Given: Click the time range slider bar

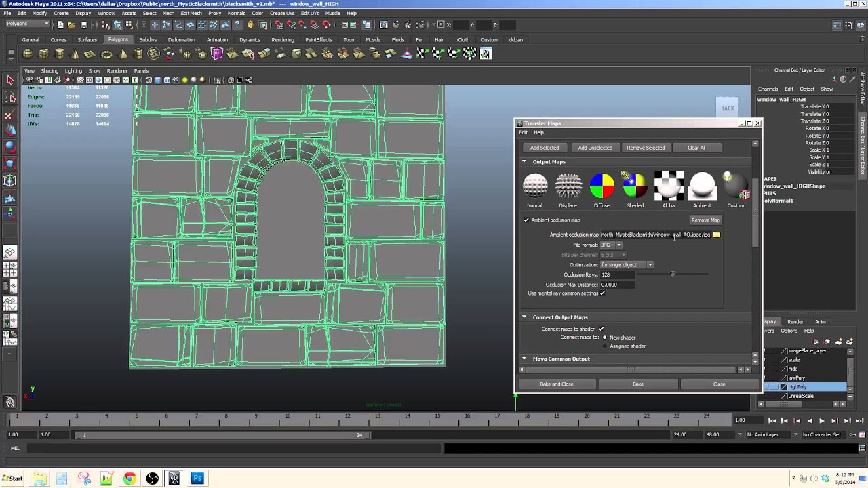Looking at the screenshot, I should 222,435.
